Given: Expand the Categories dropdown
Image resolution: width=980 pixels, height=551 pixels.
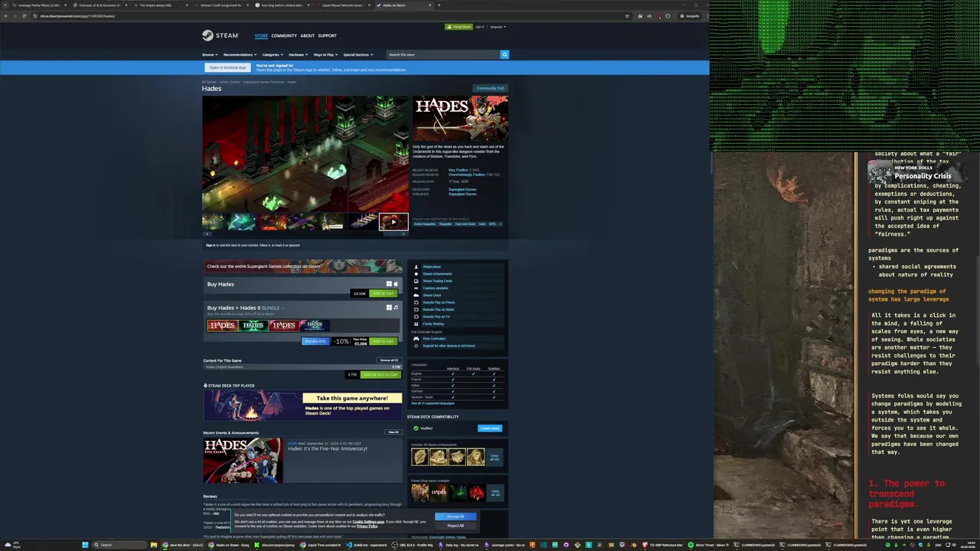Looking at the screenshot, I should (273, 54).
